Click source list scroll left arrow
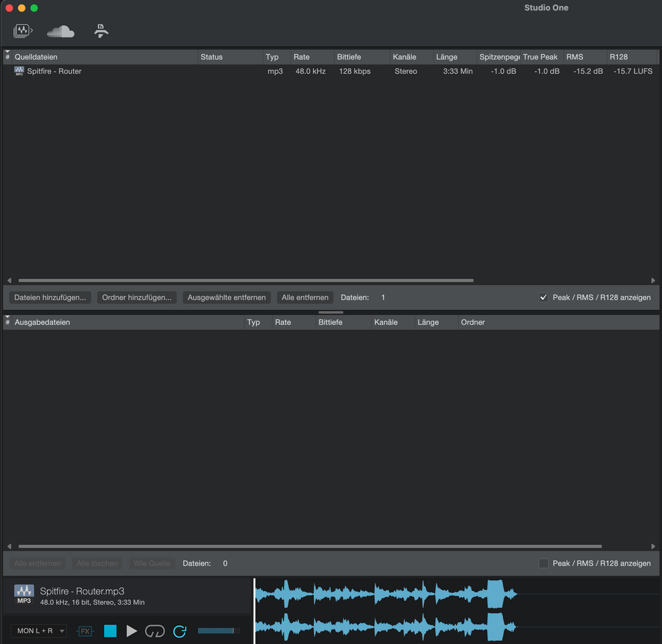Viewport: 662px width, 644px height. tap(9, 280)
